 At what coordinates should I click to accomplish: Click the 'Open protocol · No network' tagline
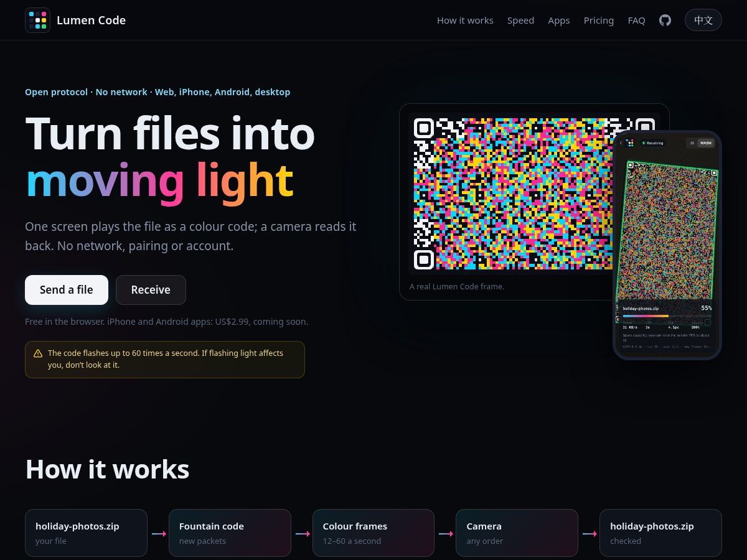point(157,92)
